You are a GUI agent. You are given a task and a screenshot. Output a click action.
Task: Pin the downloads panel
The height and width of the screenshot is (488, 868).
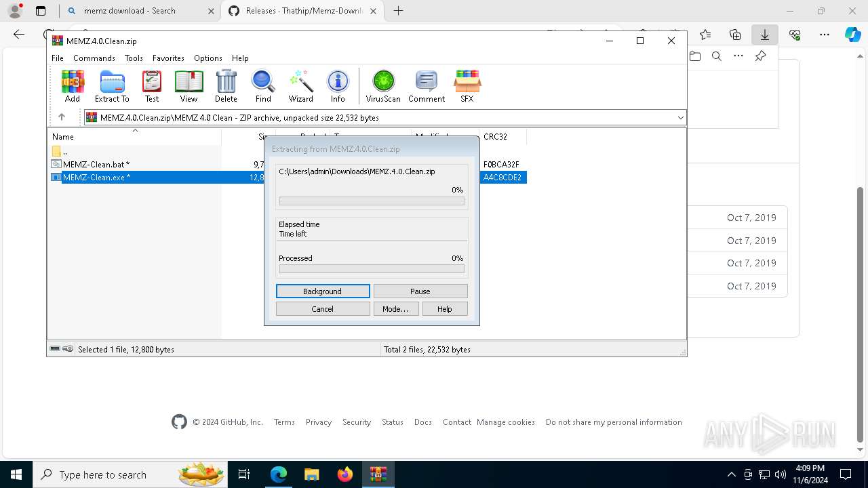click(x=760, y=56)
